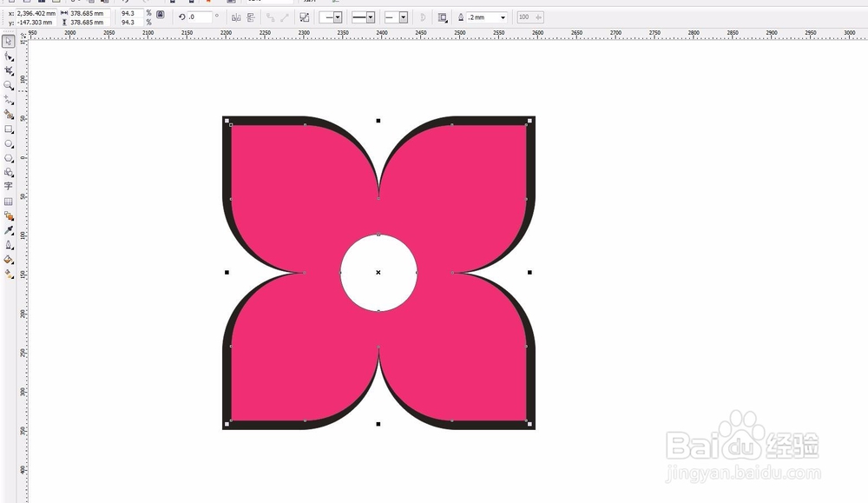868x503 pixels.
Task: Select the Freehand curve tool
Action: point(9,100)
